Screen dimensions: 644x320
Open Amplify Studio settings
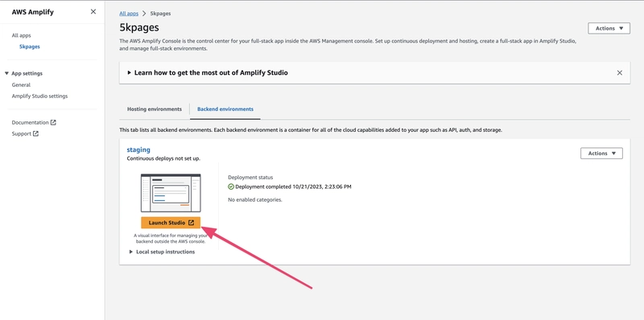pos(39,96)
